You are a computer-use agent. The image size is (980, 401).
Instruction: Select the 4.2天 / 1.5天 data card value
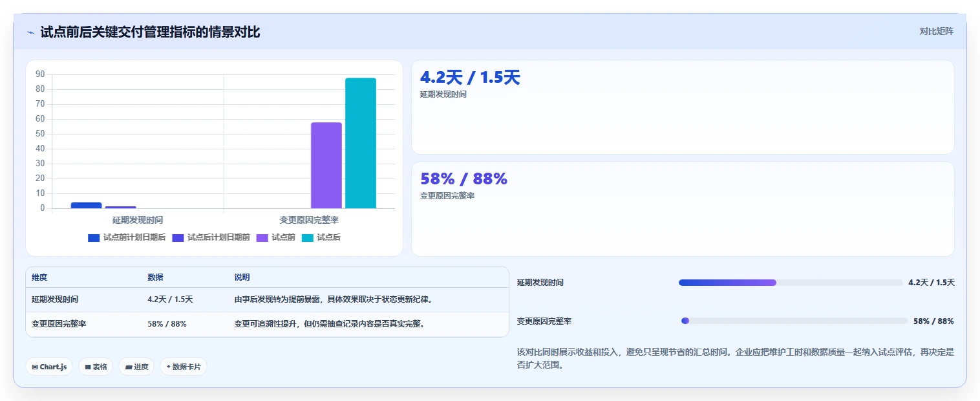(470, 78)
